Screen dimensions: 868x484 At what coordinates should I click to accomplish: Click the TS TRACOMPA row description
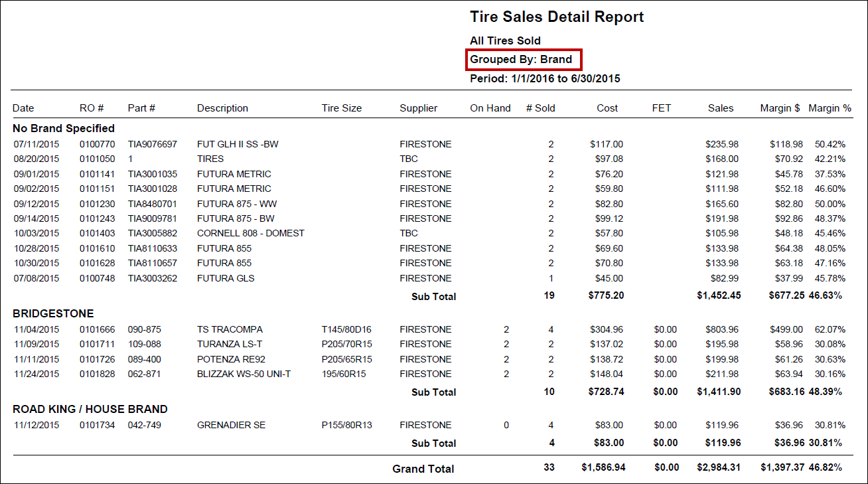point(230,329)
